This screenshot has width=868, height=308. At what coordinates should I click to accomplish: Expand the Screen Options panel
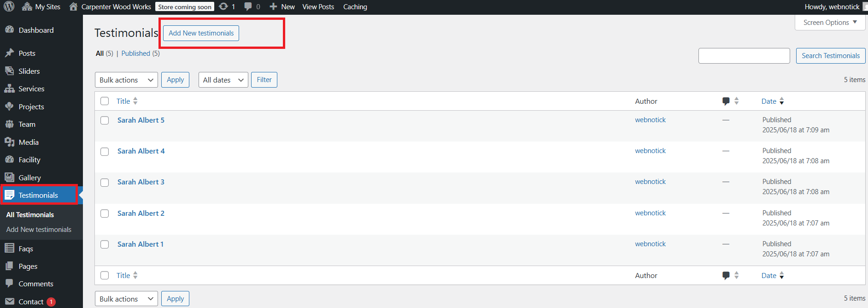point(830,23)
